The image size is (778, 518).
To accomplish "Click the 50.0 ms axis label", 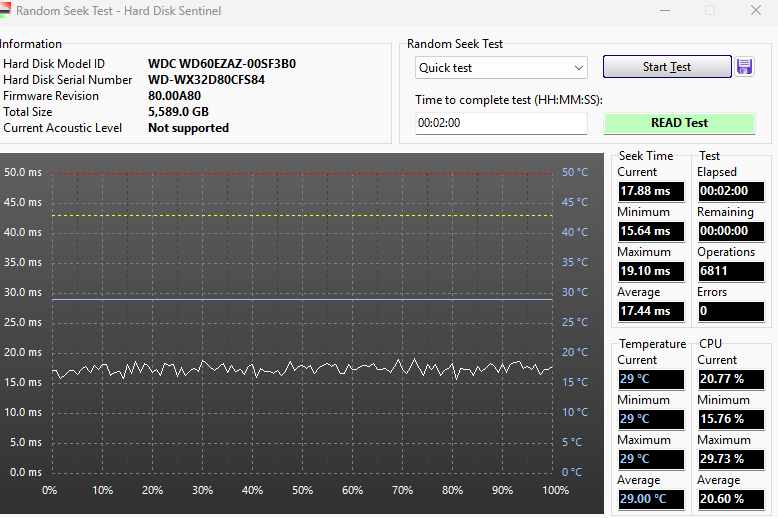I will tap(23, 173).
